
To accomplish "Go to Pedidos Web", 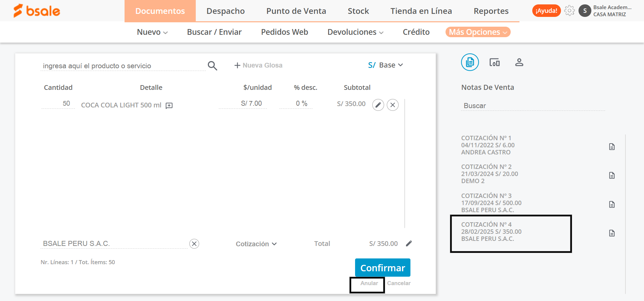I will [x=285, y=32].
